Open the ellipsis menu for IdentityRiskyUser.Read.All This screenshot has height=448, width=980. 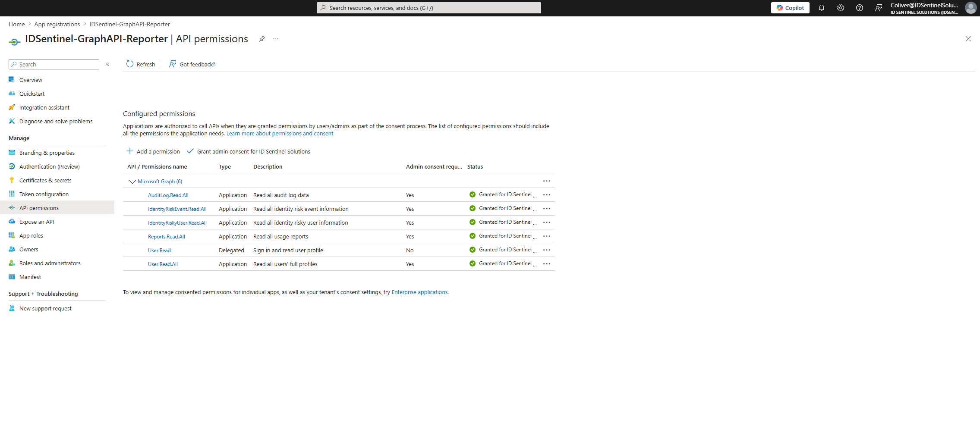tap(547, 222)
